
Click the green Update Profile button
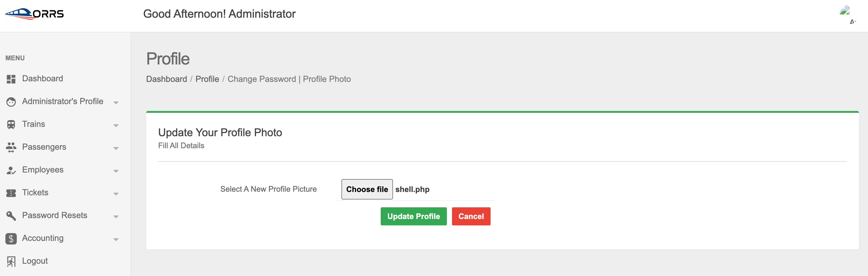point(413,216)
